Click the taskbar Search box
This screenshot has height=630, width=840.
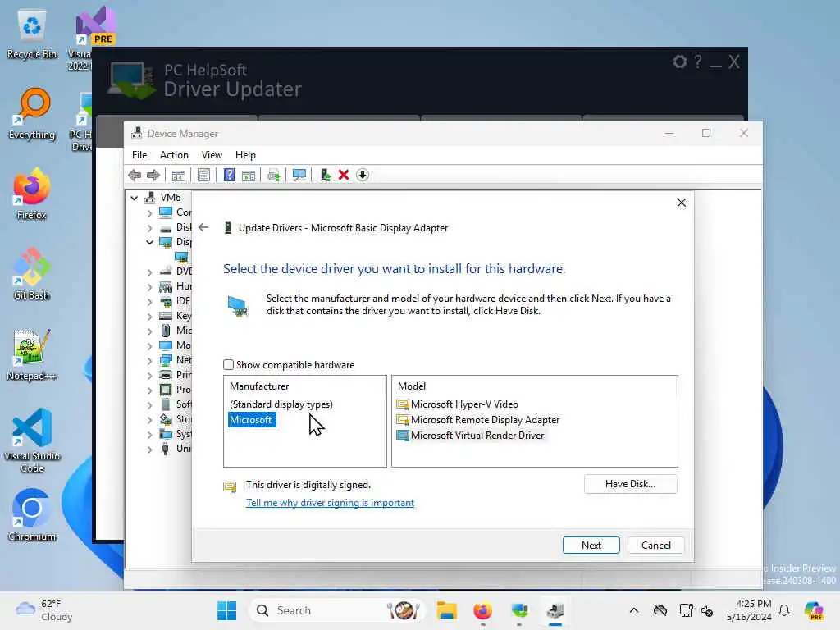336,610
